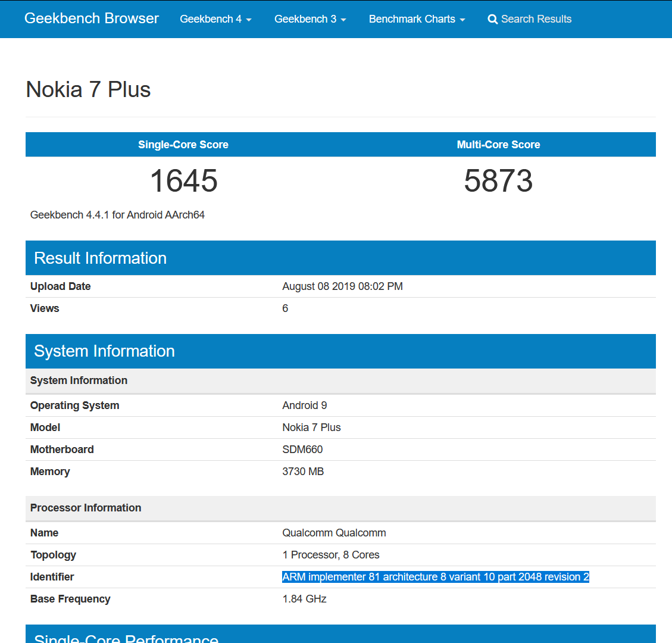672x643 pixels.
Task: Open the Search Results link text
Action: [536, 19]
